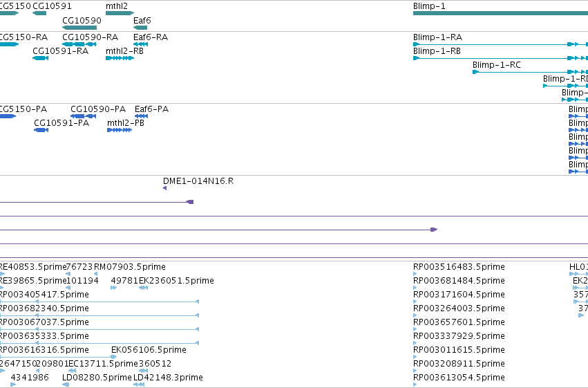588x388 pixels.
Task: Click the 101194 EST label
Action: (x=82, y=281)
